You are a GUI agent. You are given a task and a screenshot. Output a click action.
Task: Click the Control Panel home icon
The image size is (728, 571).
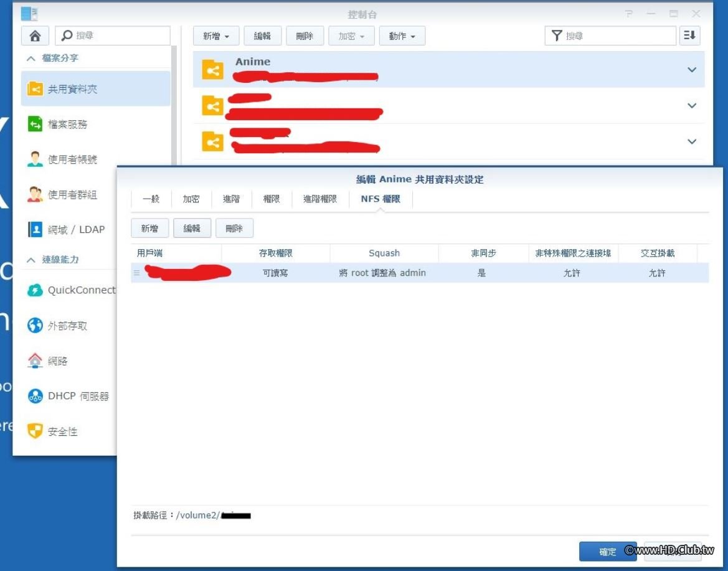(x=35, y=35)
